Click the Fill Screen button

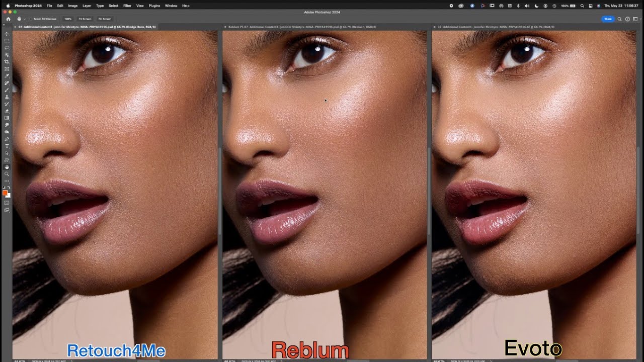(105, 19)
